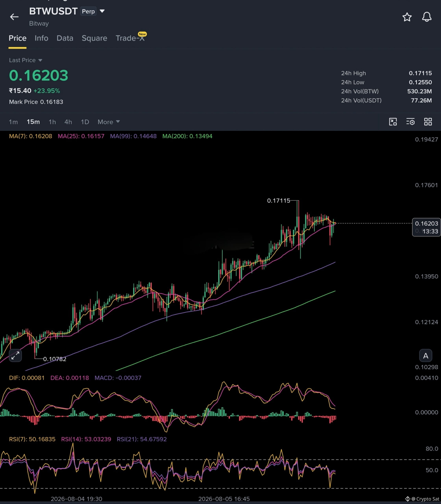Open price alert bell icon
Viewport: 441px width, 504px height.
click(427, 17)
